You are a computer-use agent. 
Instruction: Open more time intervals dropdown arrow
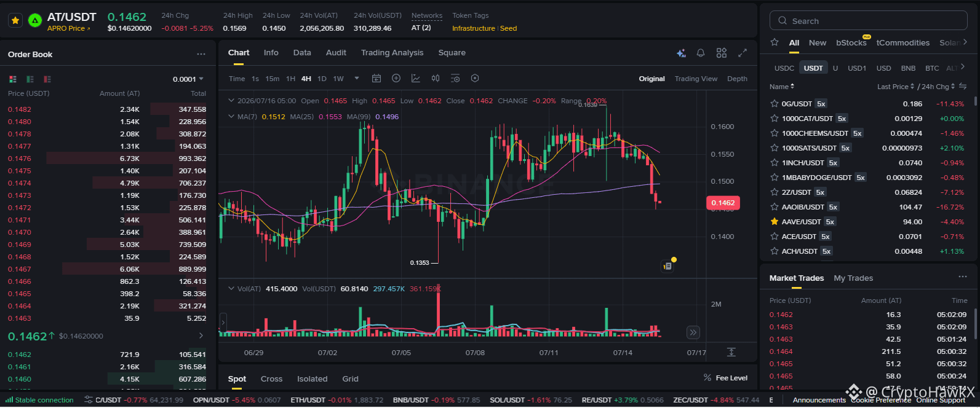356,79
